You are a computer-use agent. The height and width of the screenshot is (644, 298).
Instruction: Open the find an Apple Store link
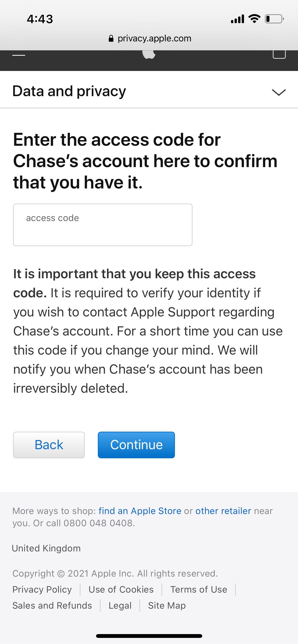[140, 511]
